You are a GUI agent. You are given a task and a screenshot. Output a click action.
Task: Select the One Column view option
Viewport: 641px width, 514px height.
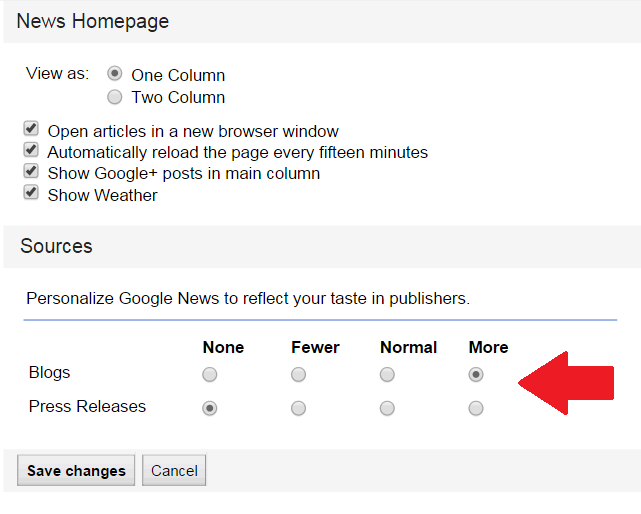coord(115,74)
